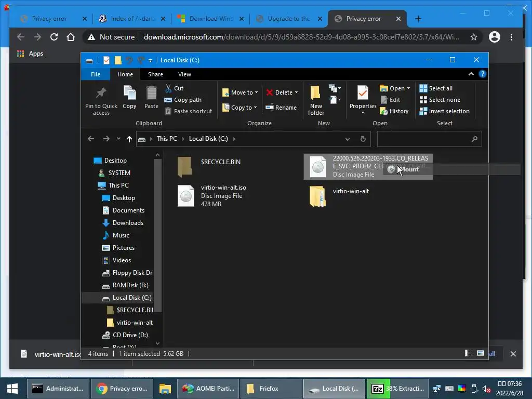
Task: Go to Chrome home page
Action: [71, 37]
